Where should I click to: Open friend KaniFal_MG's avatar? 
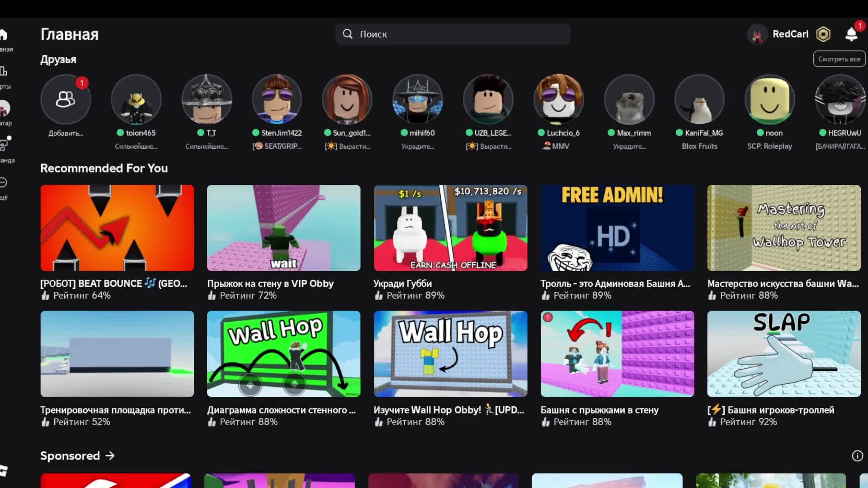[x=699, y=99]
